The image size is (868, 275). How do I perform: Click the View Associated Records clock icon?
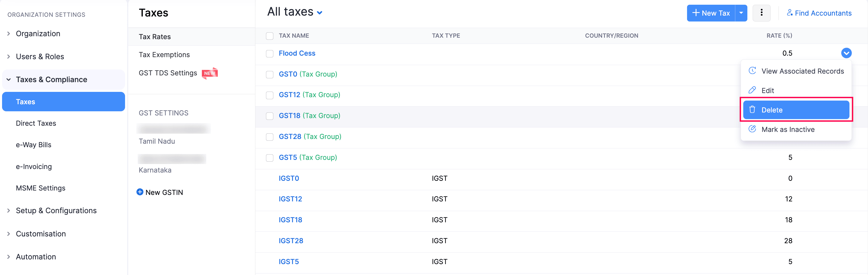tap(752, 71)
